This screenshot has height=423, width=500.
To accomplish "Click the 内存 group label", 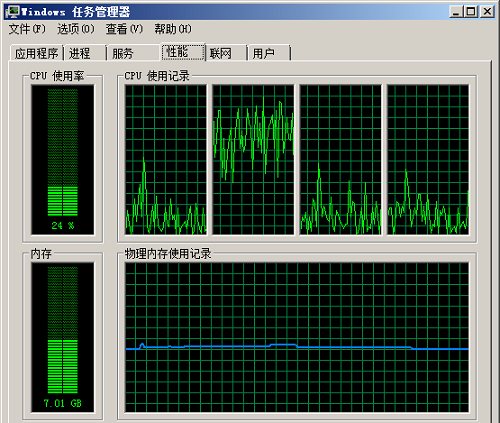I will point(41,253).
